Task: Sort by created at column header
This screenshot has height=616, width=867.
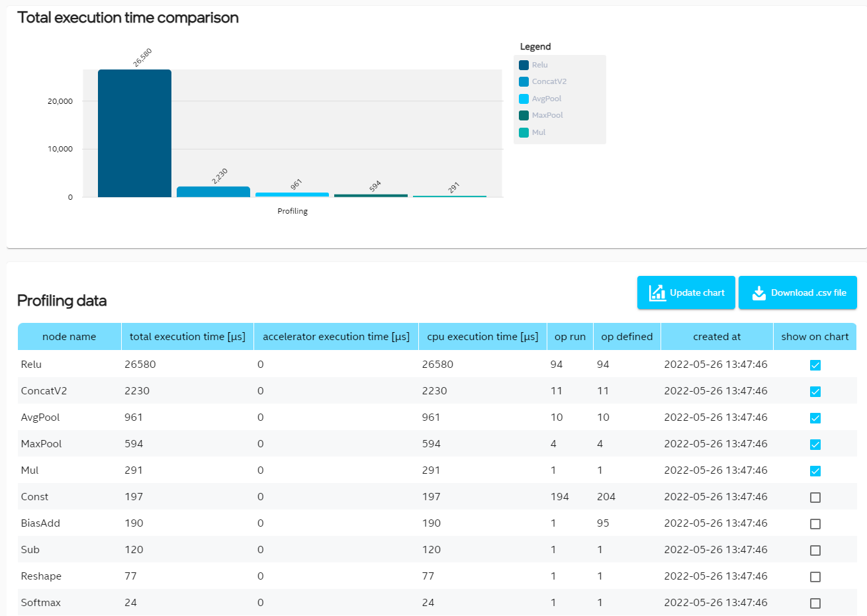Action: pyautogui.click(x=717, y=336)
